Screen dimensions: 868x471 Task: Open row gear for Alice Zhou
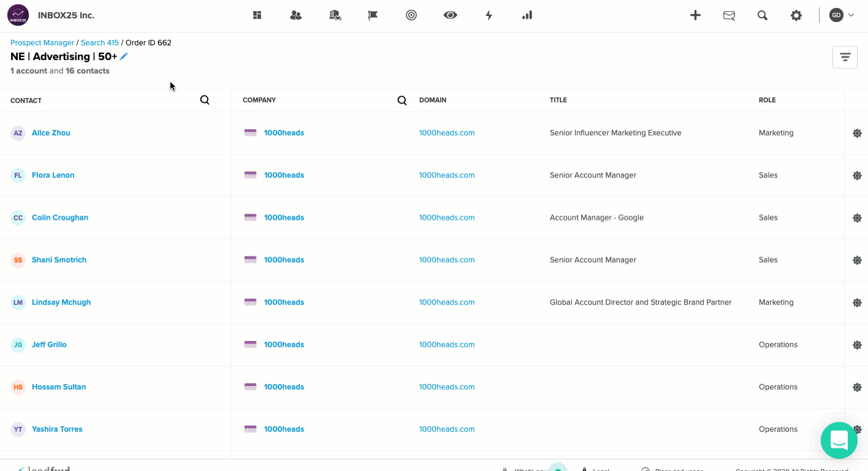(857, 133)
